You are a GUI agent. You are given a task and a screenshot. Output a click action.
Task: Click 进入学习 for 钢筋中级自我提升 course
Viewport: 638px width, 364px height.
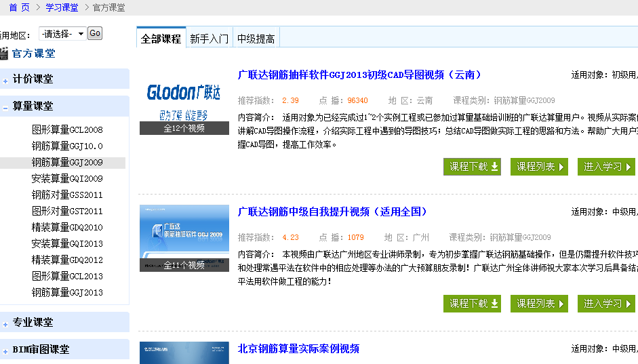pyautogui.click(x=606, y=304)
